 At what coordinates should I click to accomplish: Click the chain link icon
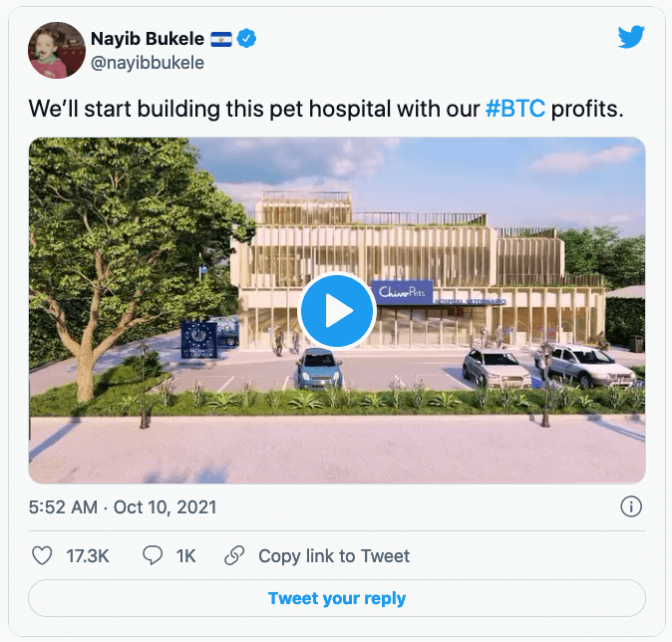tap(234, 555)
